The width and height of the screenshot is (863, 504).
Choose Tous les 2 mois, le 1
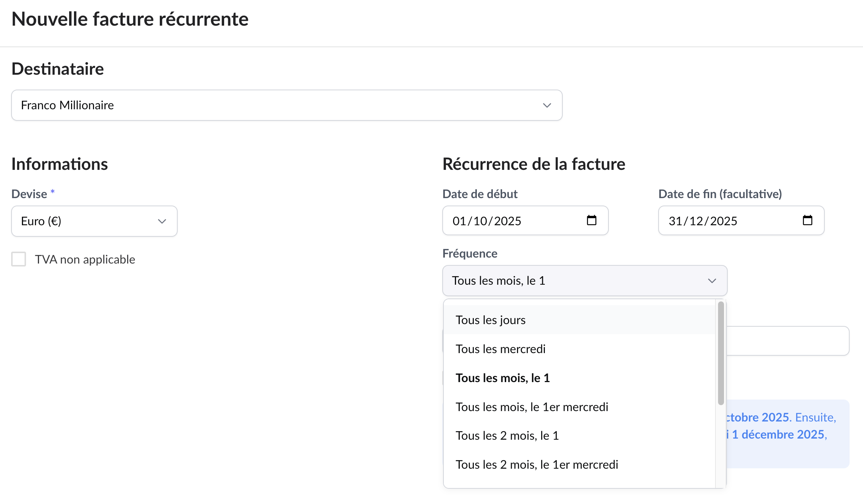507,436
